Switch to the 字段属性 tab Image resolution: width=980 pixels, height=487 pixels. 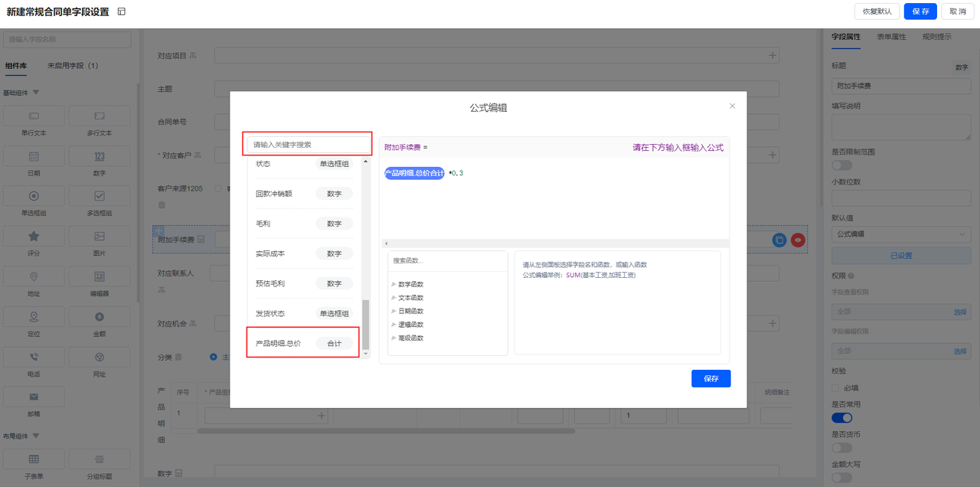click(846, 36)
